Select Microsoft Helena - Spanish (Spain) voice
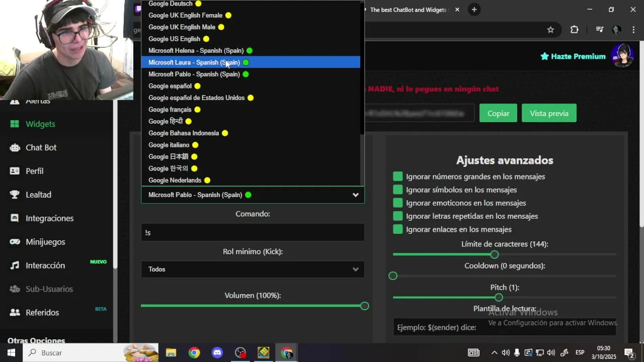644x362 pixels. point(251,51)
